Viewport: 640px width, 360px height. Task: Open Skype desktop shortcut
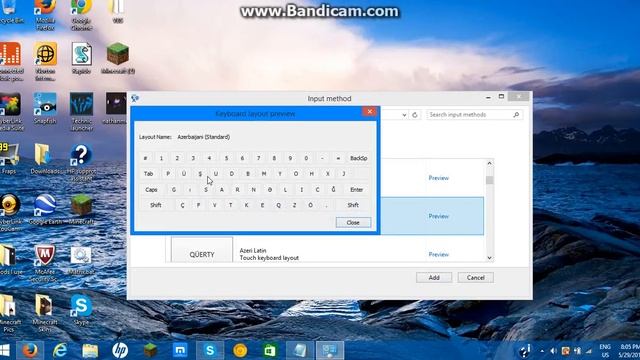81,310
